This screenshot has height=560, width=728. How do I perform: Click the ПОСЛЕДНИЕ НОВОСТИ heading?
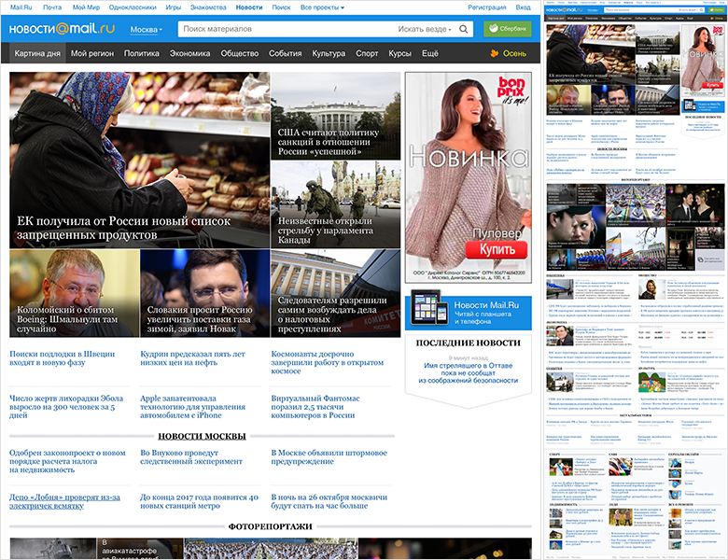click(x=468, y=343)
